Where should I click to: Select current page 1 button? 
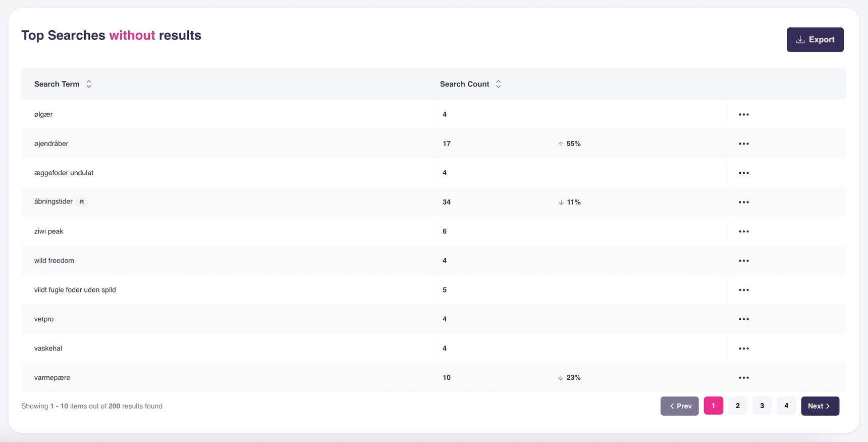tap(713, 406)
